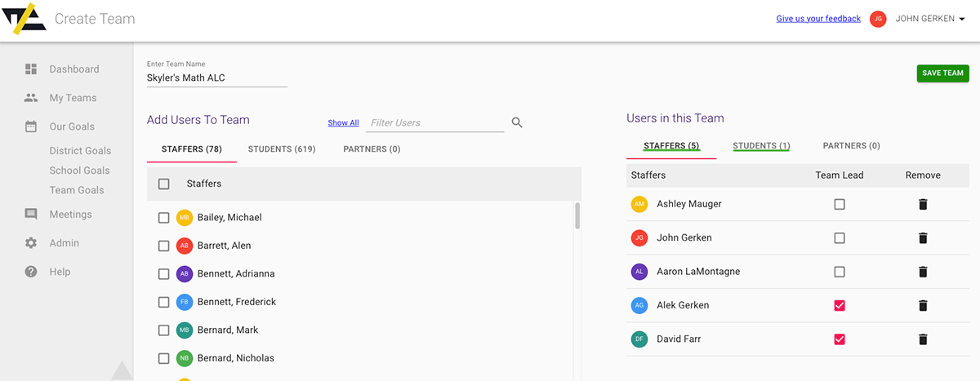Click David Farr's DF avatar
Screen dimensions: 980x381
click(x=639, y=339)
